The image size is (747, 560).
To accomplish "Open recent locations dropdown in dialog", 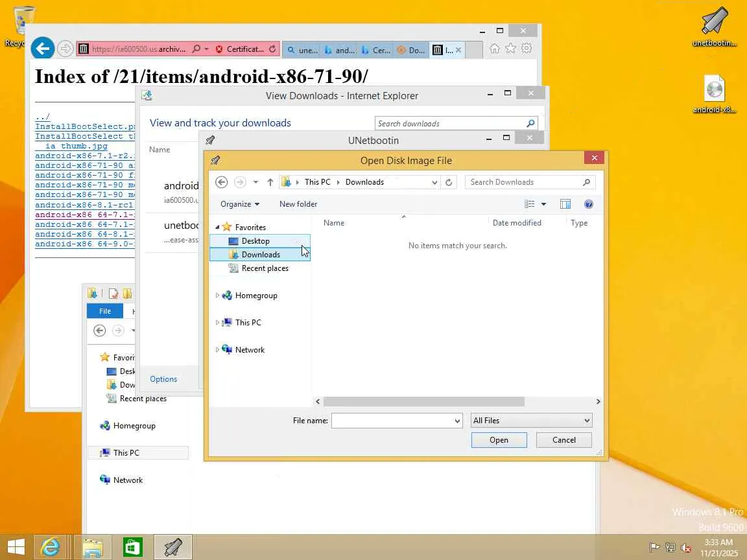I will click(x=256, y=182).
